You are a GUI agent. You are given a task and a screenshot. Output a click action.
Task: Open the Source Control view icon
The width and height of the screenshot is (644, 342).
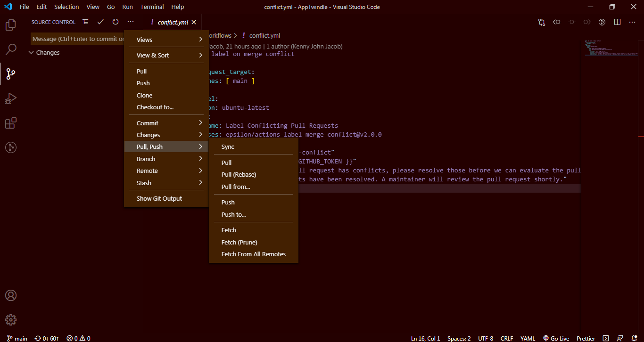coord(10,74)
